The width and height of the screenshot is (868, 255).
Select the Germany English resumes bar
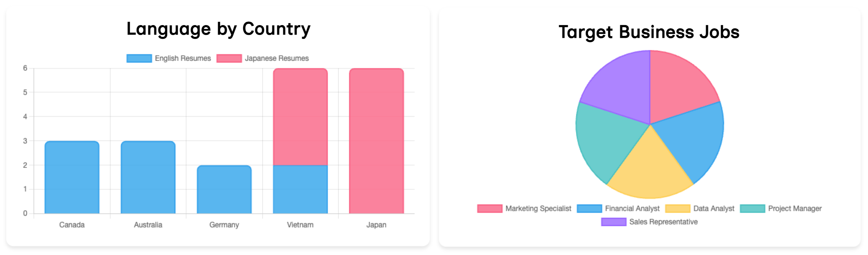point(224,189)
